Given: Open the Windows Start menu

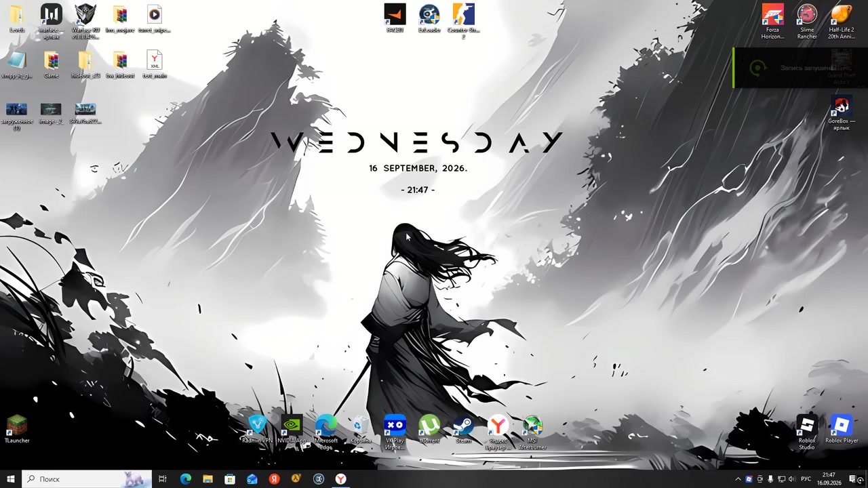Looking at the screenshot, I should tap(11, 479).
